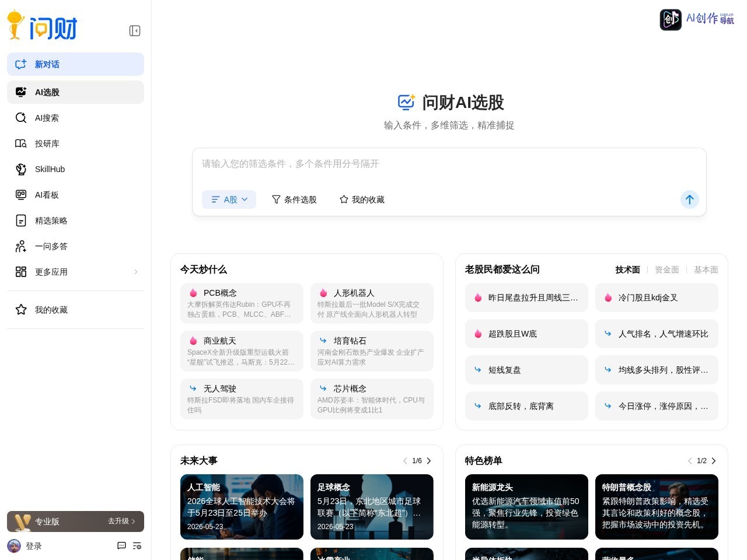Image resolution: width=747 pixels, height=560 pixels.
Task: Click the 均线多头排列 arrow icon
Action: click(608, 369)
